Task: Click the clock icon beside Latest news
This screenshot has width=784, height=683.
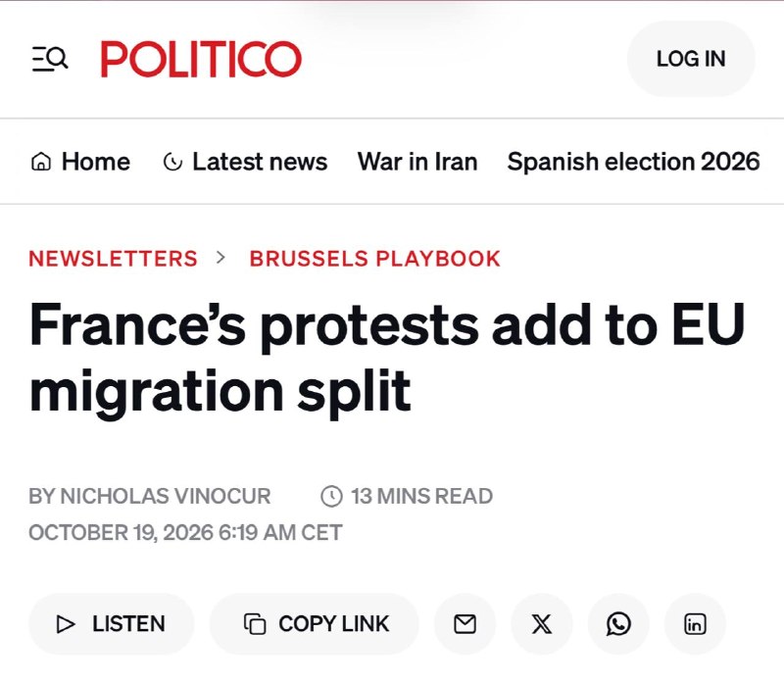Action: [173, 162]
